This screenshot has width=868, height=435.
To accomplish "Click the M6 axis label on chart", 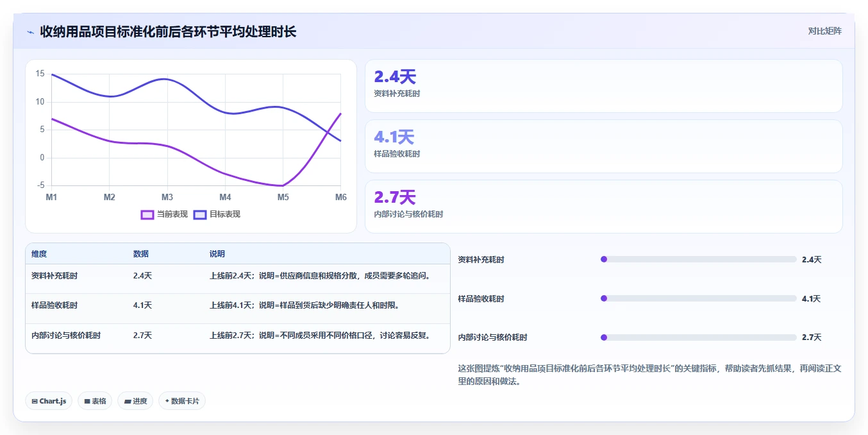I will click(x=340, y=197).
